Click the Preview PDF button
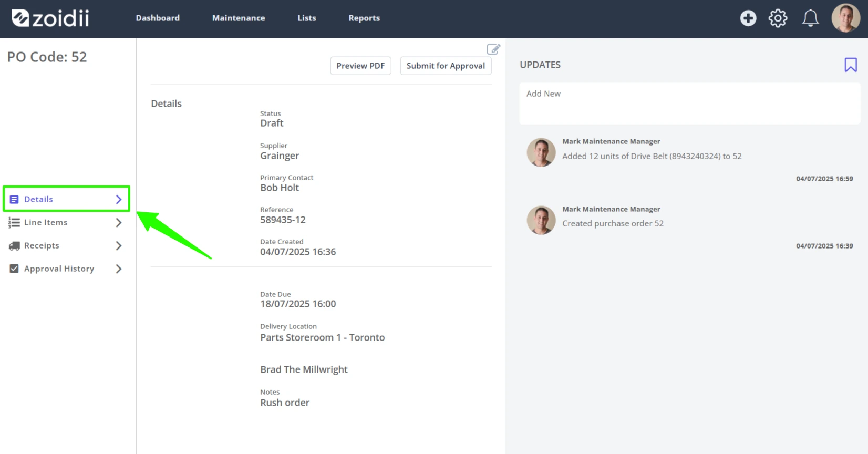868x454 pixels. 360,66
